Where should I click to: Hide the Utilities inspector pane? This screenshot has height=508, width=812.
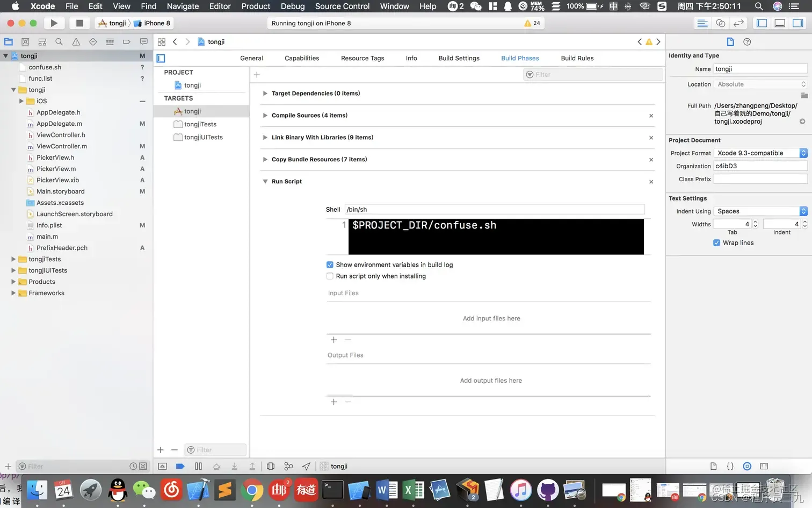coord(798,23)
